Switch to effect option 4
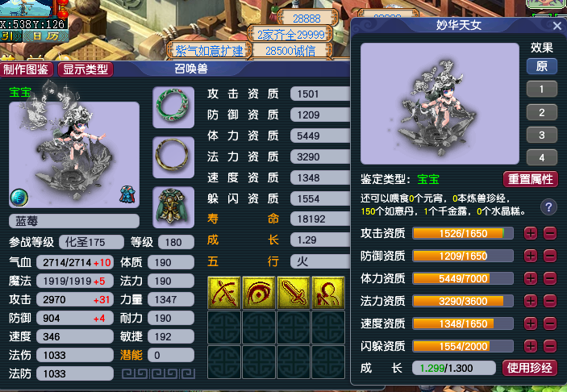 coord(541,157)
